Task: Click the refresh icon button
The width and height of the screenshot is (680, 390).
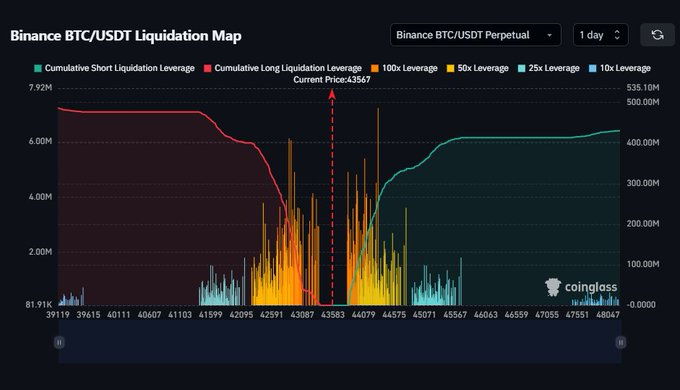Action: 657,35
